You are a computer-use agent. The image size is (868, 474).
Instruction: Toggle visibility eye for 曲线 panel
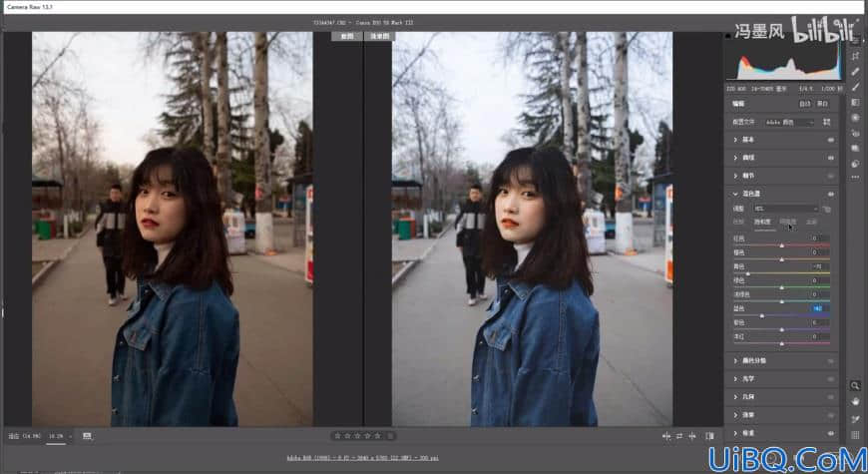click(830, 158)
